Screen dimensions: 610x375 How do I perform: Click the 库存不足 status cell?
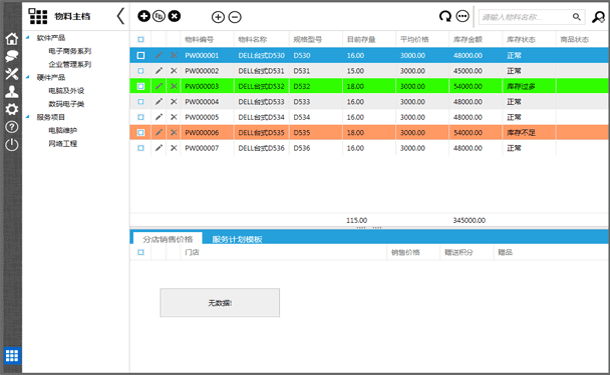point(521,133)
